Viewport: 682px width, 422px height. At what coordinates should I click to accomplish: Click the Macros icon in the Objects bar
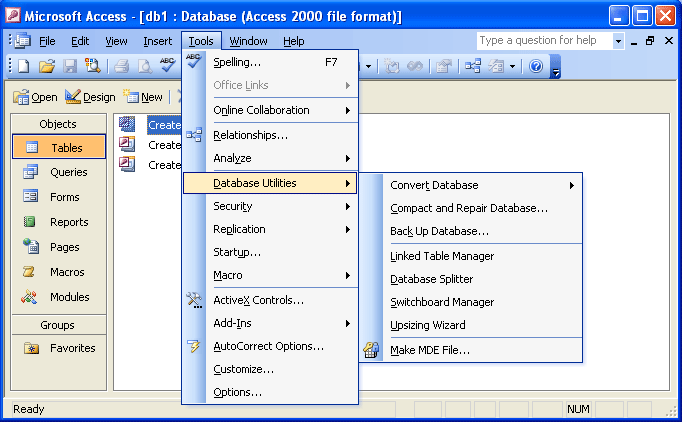(29, 272)
